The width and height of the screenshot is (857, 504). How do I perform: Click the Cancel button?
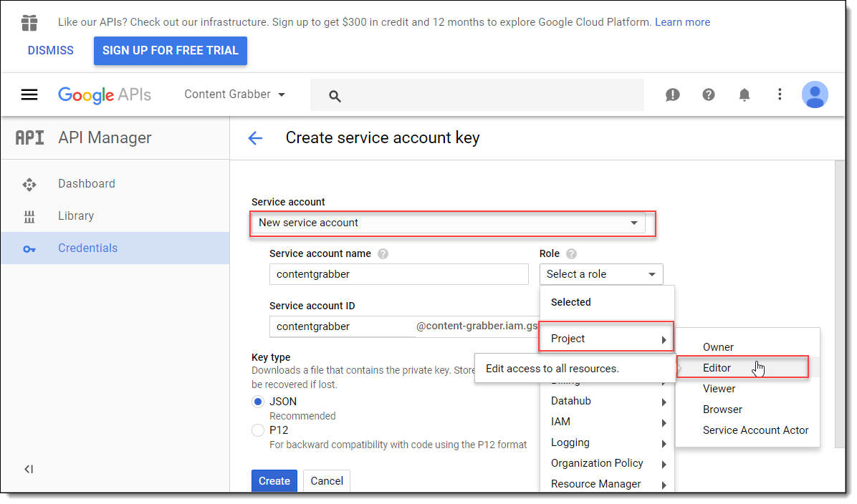coord(327,480)
